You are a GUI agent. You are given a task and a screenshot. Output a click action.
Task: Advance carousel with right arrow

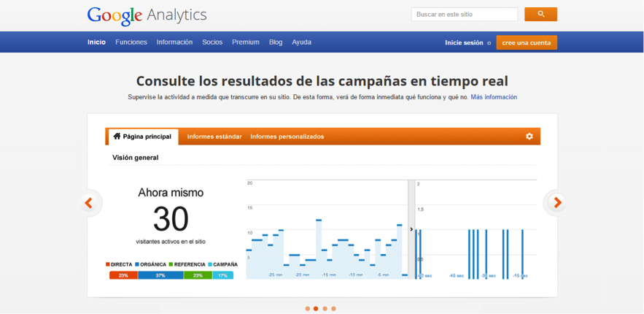557,203
